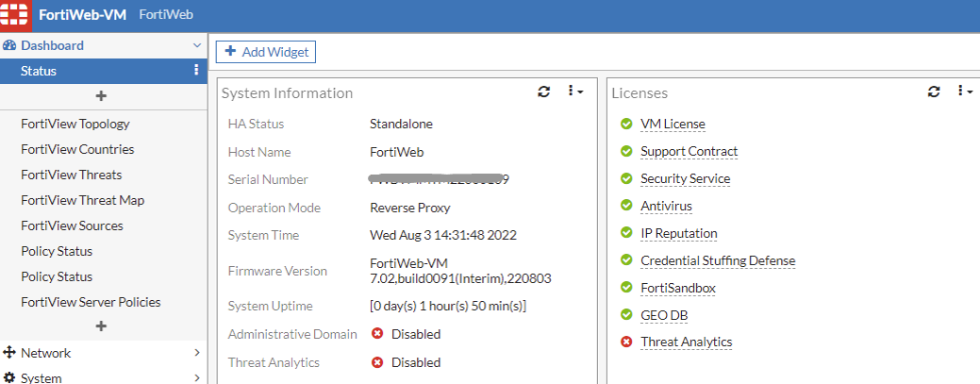
Task: Refresh the System Information widget
Action: click(543, 92)
